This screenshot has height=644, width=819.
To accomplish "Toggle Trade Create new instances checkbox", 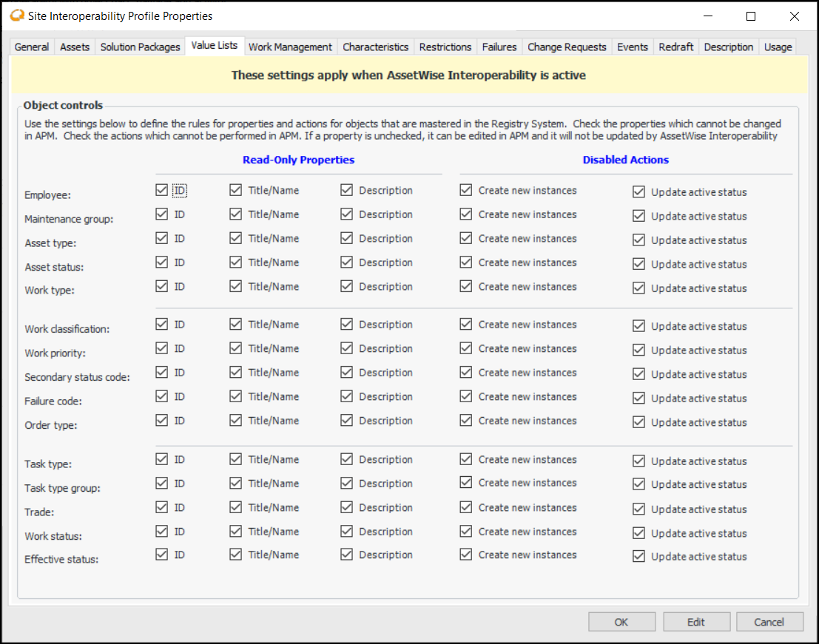I will click(x=466, y=507).
